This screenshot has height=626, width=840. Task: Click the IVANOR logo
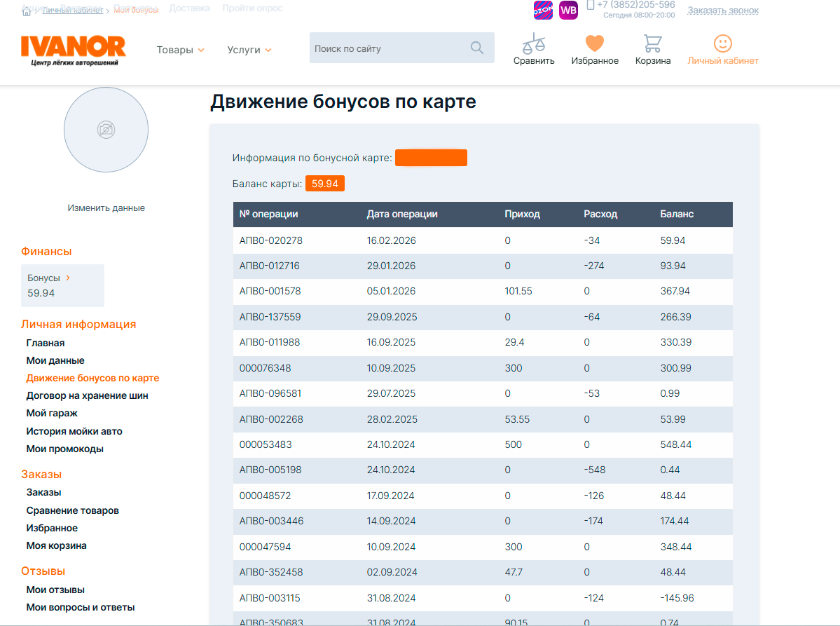click(73, 49)
